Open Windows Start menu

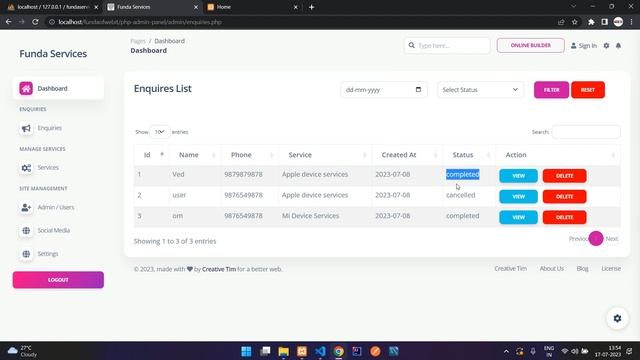(x=246, y=351)
